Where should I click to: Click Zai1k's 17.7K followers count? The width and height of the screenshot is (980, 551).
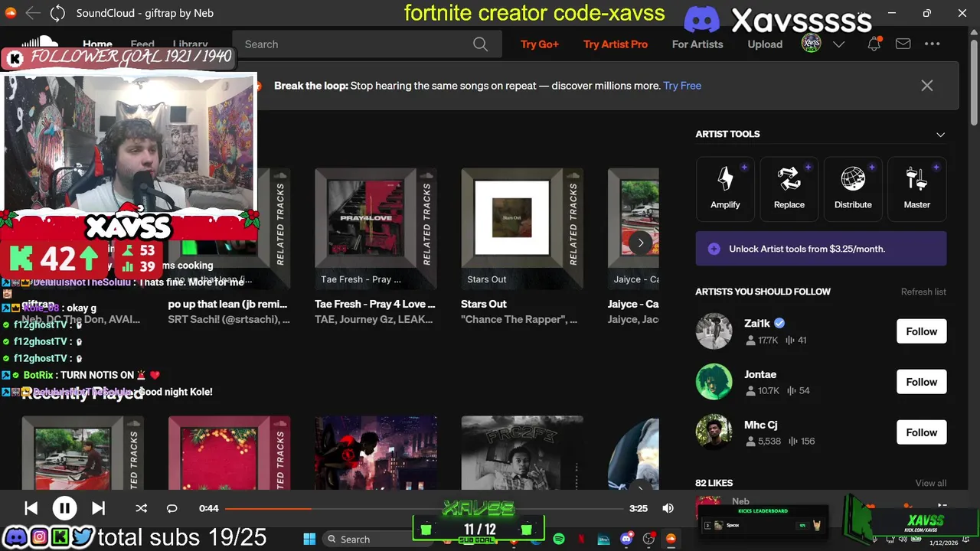[x=762, y=340]
